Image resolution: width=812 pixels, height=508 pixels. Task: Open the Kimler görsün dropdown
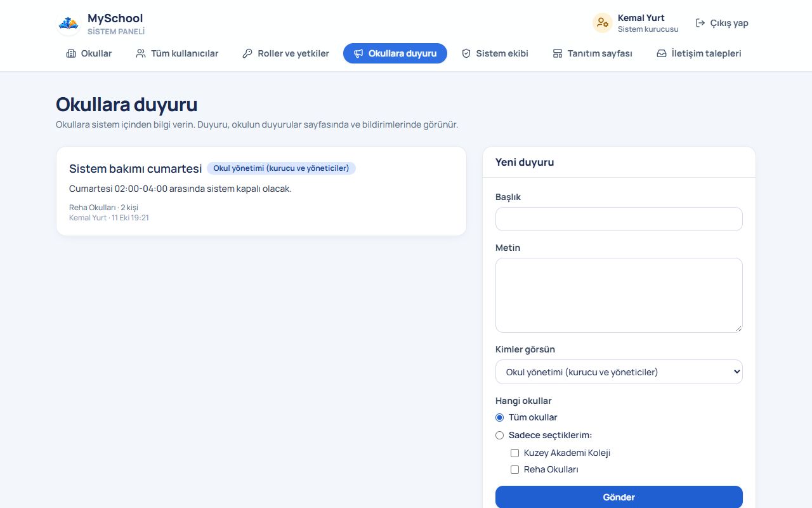click(619, 371)
